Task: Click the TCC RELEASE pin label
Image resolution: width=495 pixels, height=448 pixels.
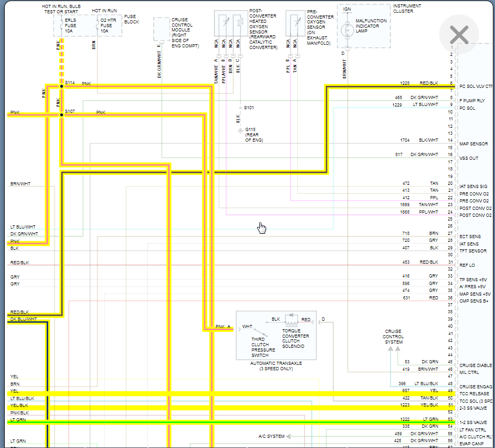Action: [x=474, y=393]
